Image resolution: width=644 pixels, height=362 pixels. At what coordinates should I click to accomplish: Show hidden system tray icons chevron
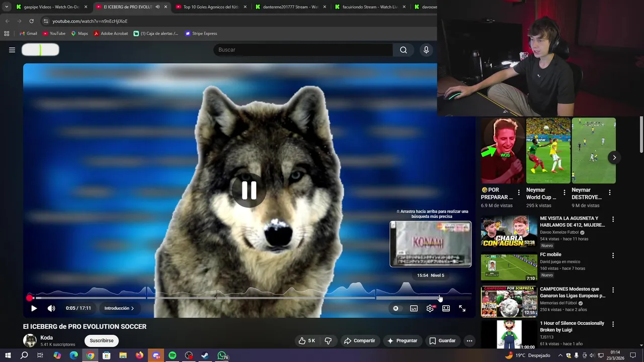point(560,355)
